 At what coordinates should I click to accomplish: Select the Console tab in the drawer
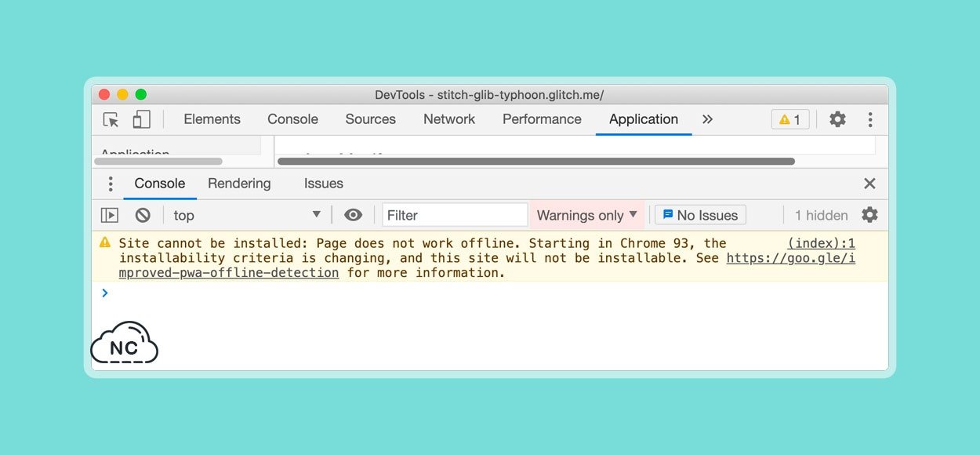point(160,184)
